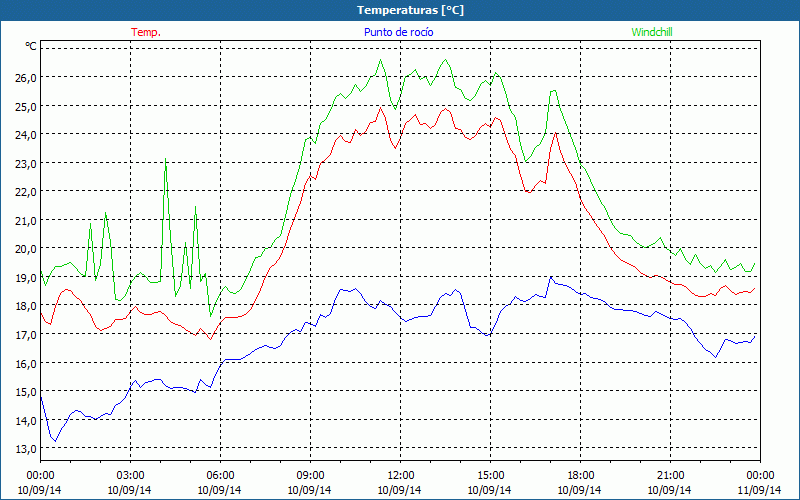
Task: Click the 18:00 time axis label
Action: tap(580, 476)
